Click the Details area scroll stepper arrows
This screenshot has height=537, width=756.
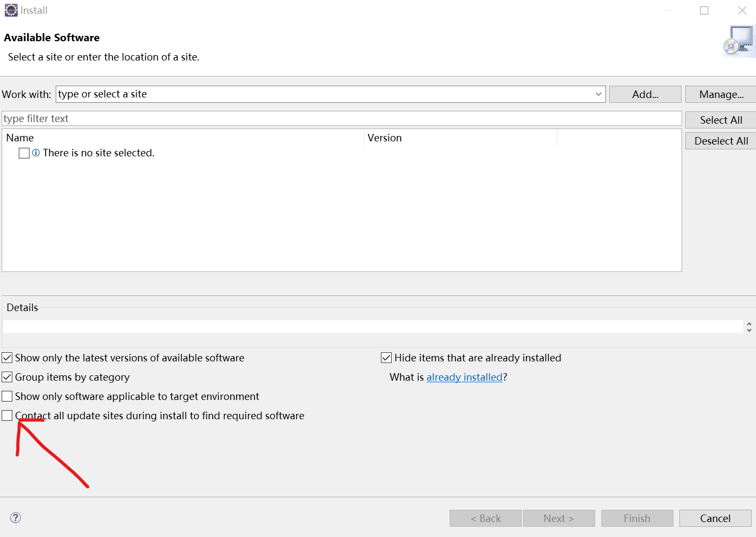(749, 327)
